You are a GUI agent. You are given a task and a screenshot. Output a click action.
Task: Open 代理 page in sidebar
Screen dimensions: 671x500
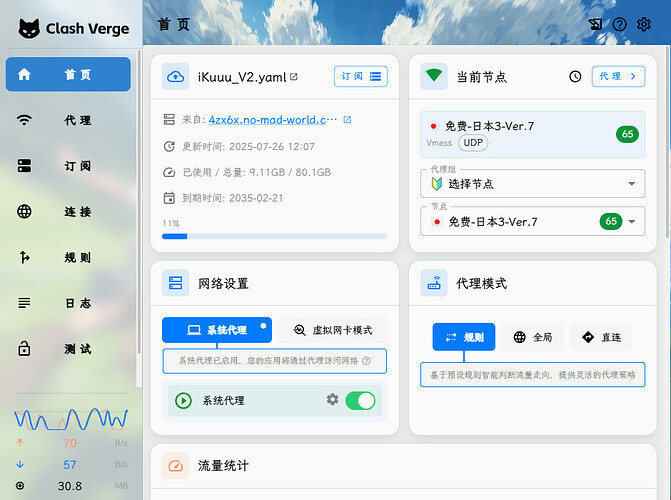pos(68,120)
